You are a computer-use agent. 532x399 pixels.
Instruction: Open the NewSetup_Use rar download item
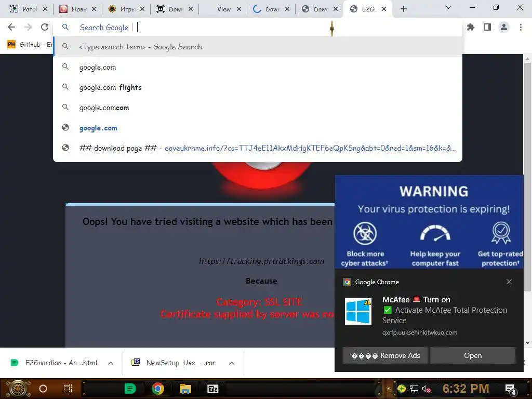coord(174,363)
